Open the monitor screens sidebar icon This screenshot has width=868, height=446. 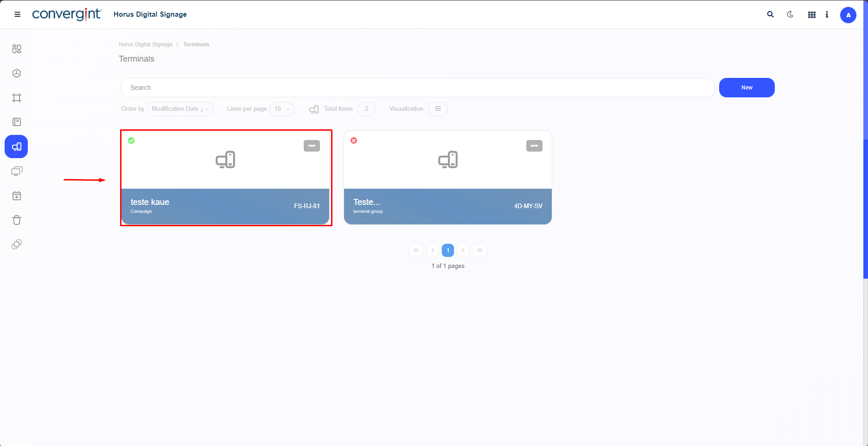(17, 171)
